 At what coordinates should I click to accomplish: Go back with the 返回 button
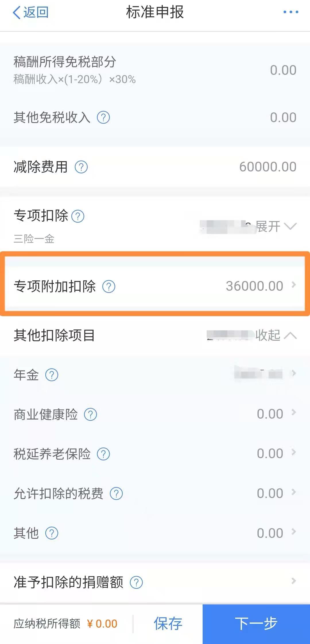coord(31,12)
